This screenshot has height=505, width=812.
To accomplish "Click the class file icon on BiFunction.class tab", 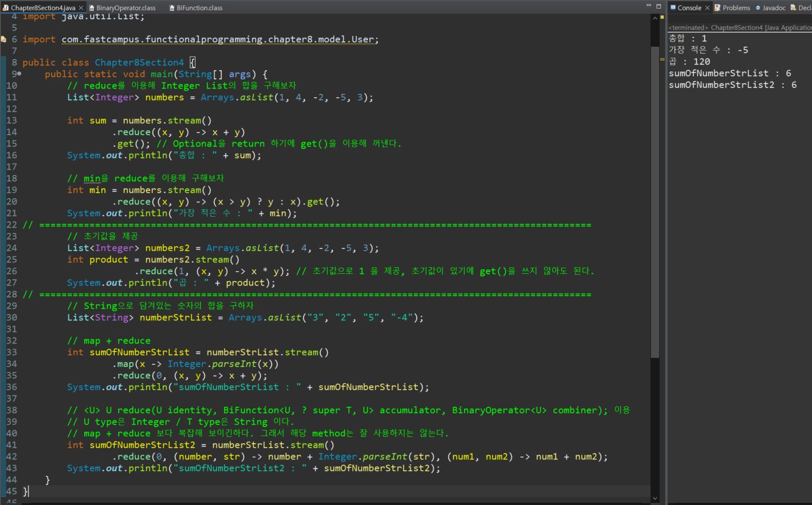I will tap(172, 8).
